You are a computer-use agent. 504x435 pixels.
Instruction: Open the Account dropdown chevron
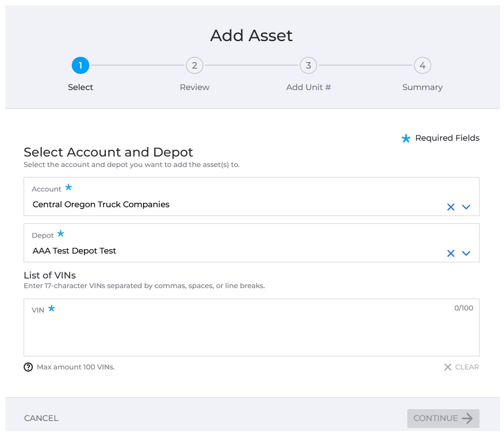[466, 207]
